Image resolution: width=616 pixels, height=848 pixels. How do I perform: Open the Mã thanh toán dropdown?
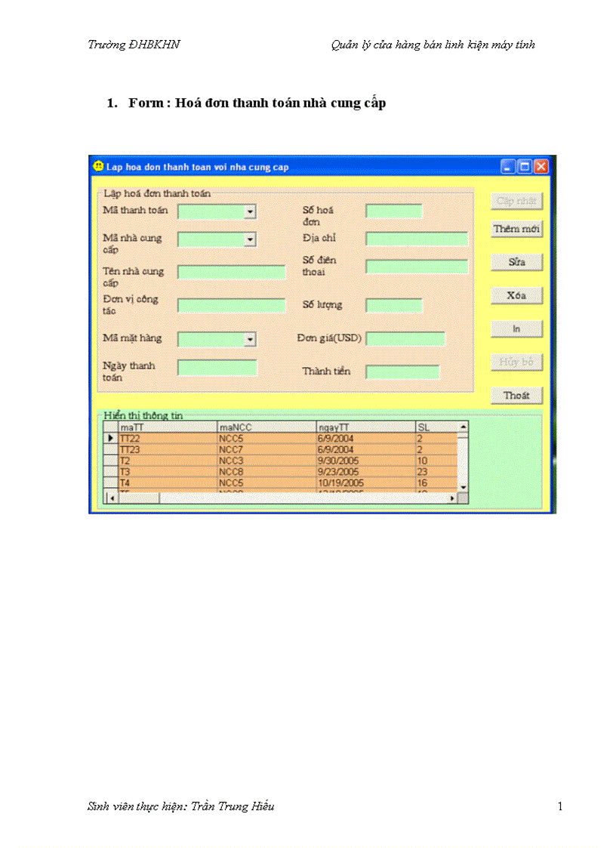[x=250, y=211]
